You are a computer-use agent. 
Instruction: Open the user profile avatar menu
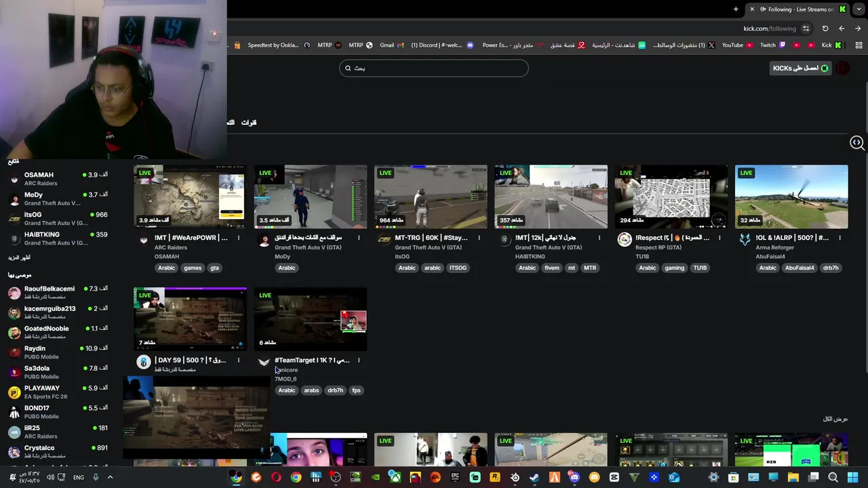coord(843,68)
